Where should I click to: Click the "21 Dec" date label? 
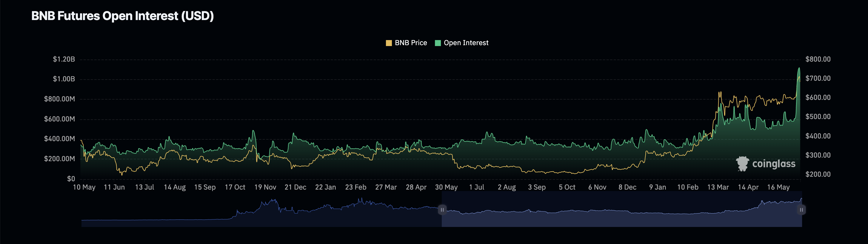click(296, 187)
